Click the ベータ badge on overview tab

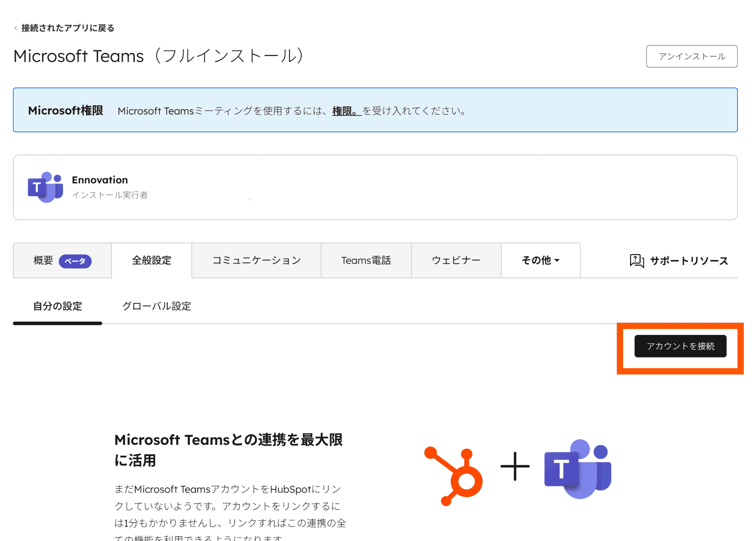click(75, 261)
